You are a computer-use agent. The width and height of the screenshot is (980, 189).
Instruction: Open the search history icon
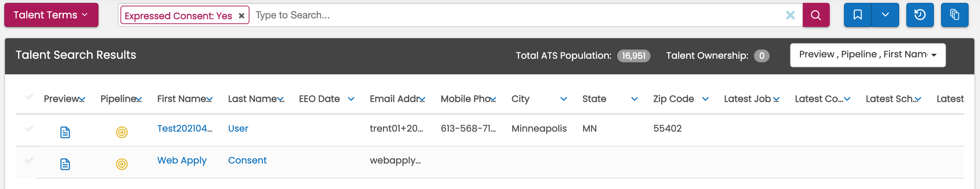[919, 15]
